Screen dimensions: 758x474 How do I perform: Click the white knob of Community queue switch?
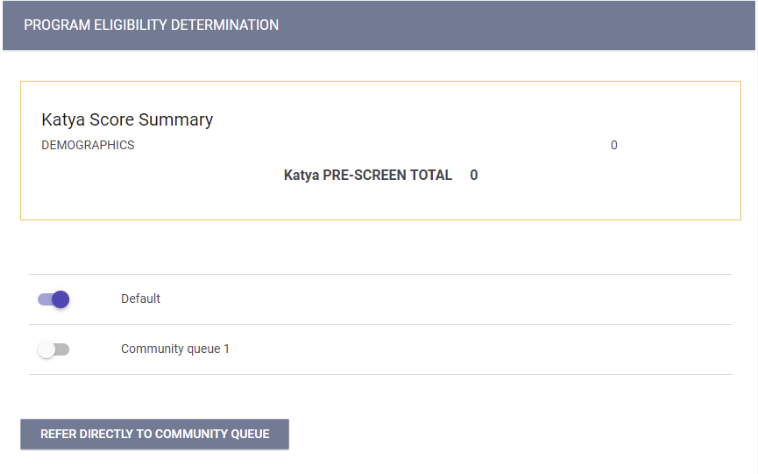46,350
